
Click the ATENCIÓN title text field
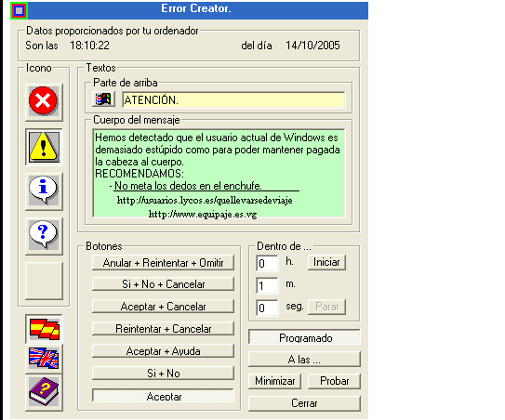click(233, 99)
